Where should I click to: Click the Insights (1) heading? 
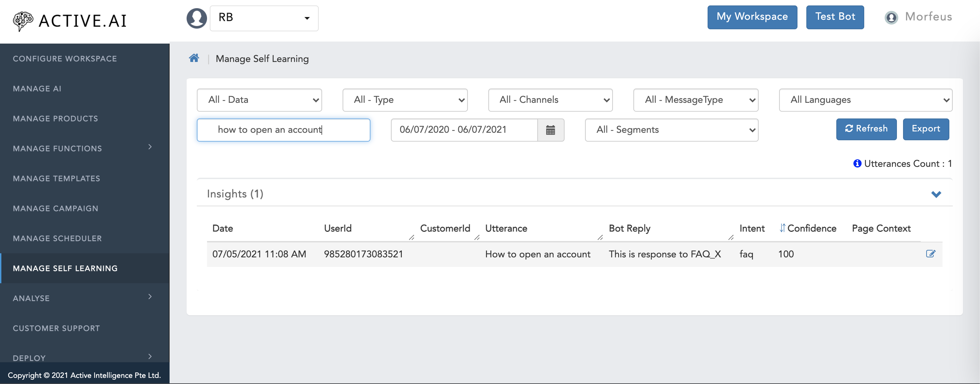pos(235,194)
